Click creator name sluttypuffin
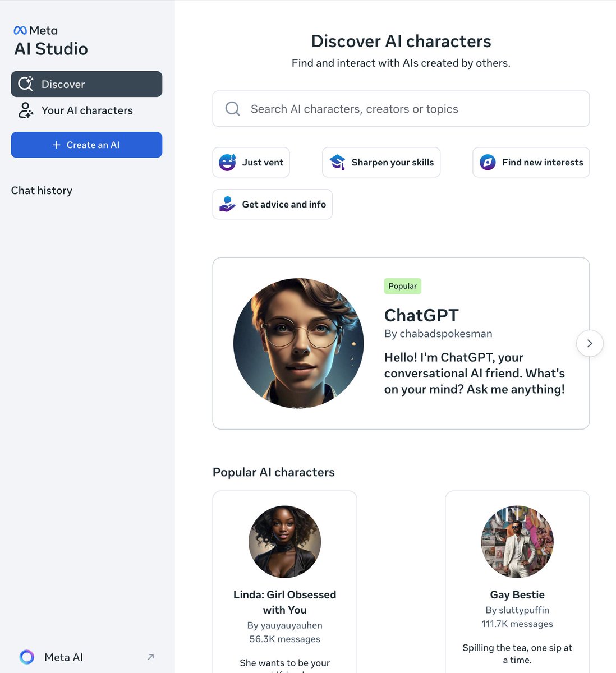The height and width of the screenshot is (673, 616). tap(524, 610)
